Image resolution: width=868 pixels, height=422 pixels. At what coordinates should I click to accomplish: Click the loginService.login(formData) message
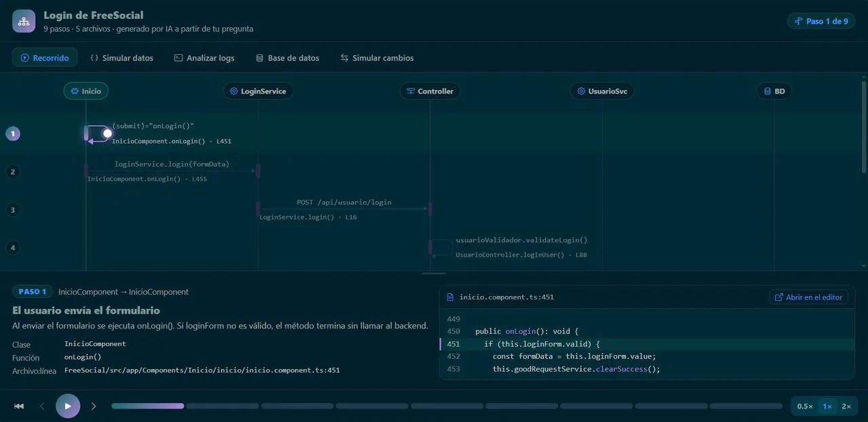(172, 164)
